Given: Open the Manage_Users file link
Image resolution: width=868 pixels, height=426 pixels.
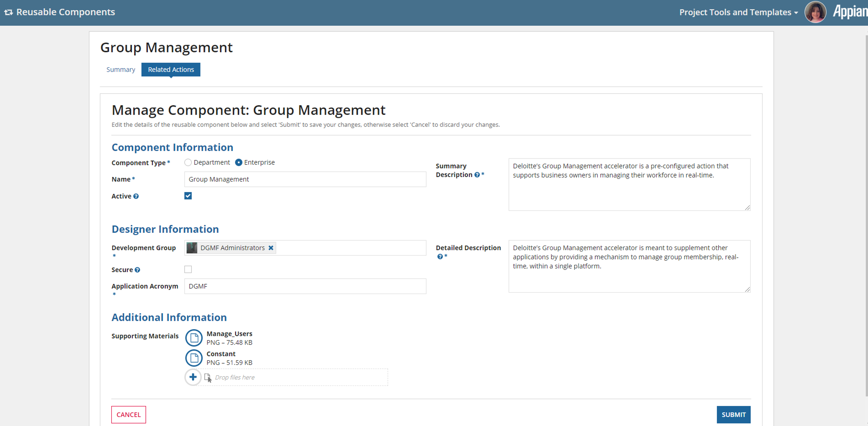Looking at the screenshot, I should (x=229, y=333).
